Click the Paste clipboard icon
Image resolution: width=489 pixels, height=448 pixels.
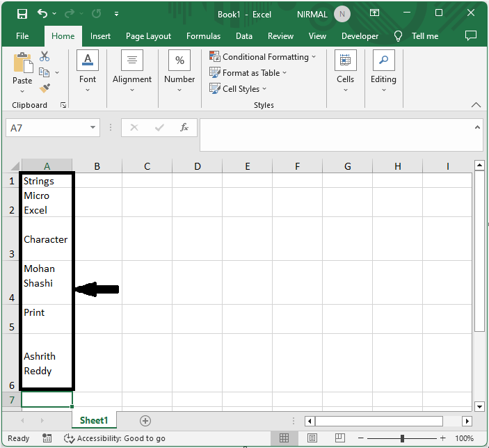22,63
